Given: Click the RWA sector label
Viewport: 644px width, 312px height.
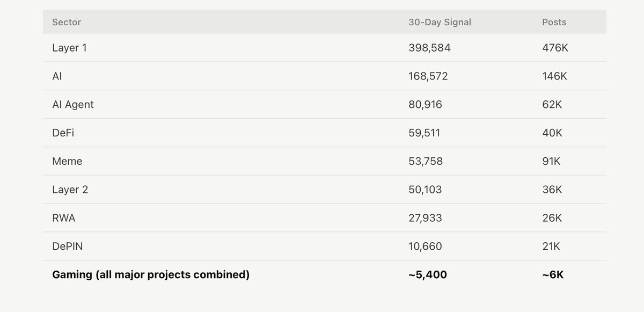Looking at the screenshot, I should pos(64,218).
